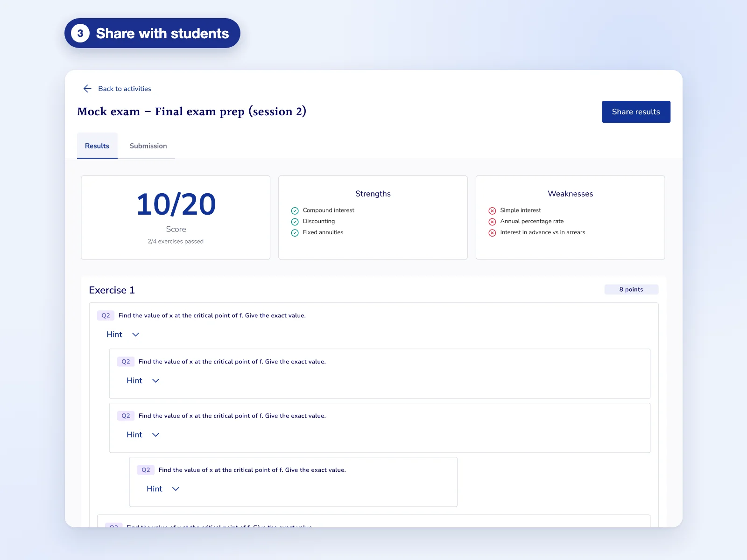Switch to the Results tab
The width and height of the screenshot is (747, 560).
click(x=97, y=146)
